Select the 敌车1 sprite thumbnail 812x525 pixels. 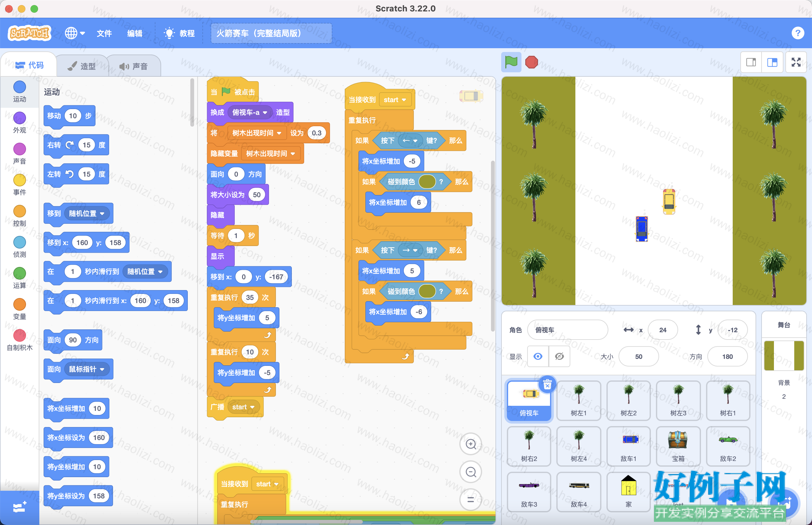(628, 446)
